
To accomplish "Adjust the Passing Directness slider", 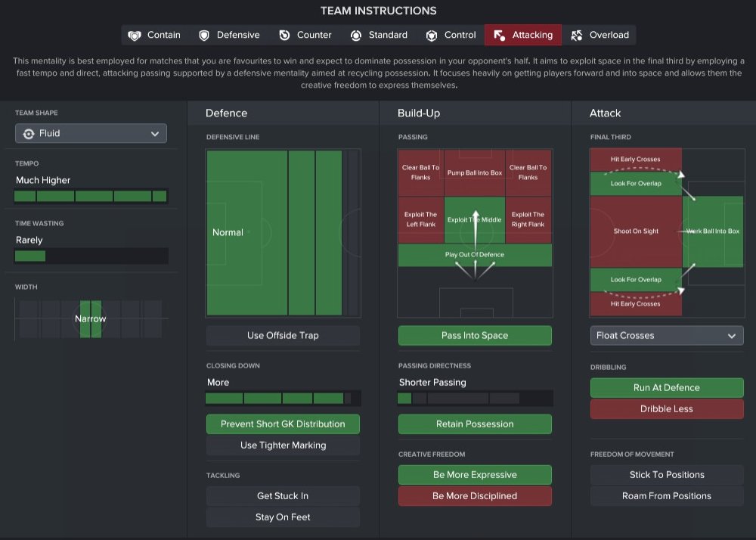I will tap(475, 399).
